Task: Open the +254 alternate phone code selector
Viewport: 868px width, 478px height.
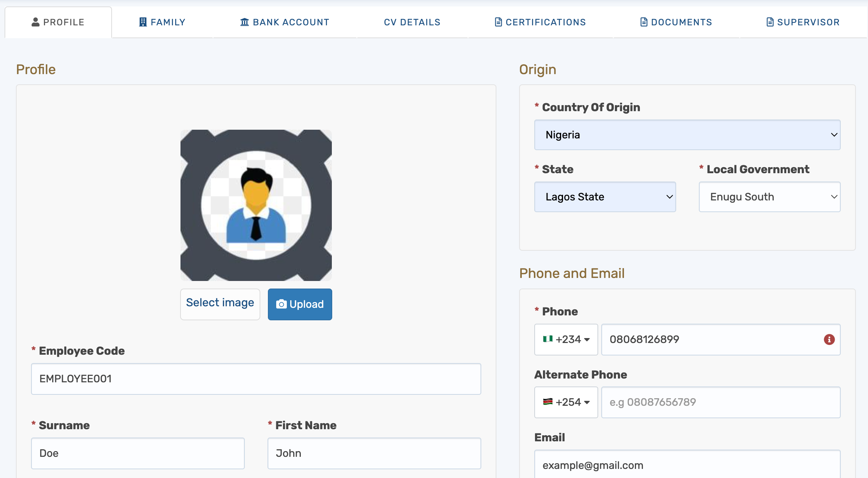Action: [x=566, y=402]
